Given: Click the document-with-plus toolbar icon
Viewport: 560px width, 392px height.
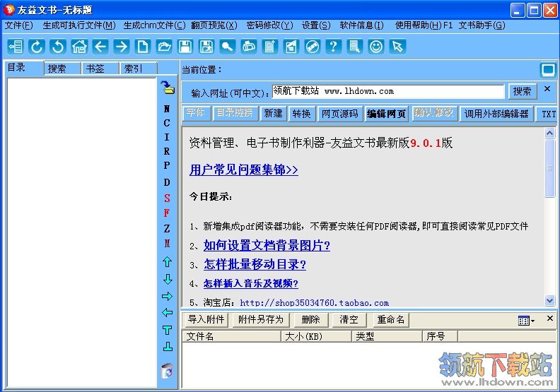Looking at the screenshot, I should pyautogui.click(x=270, y=47).
